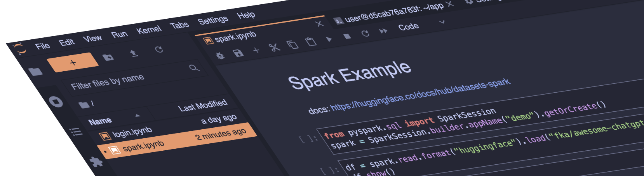Run the selected cell with play icon
The image size is (644, 176).
[x=329, y=39]
